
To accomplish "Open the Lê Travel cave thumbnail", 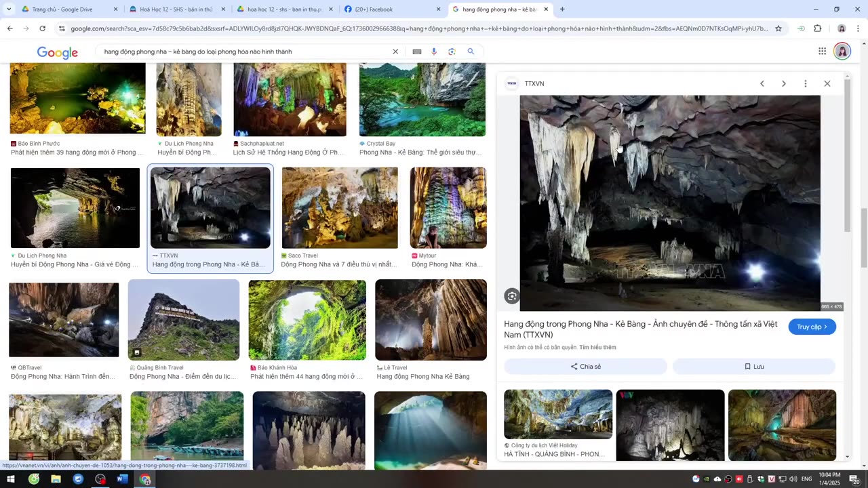I will [x=431, y=320].
